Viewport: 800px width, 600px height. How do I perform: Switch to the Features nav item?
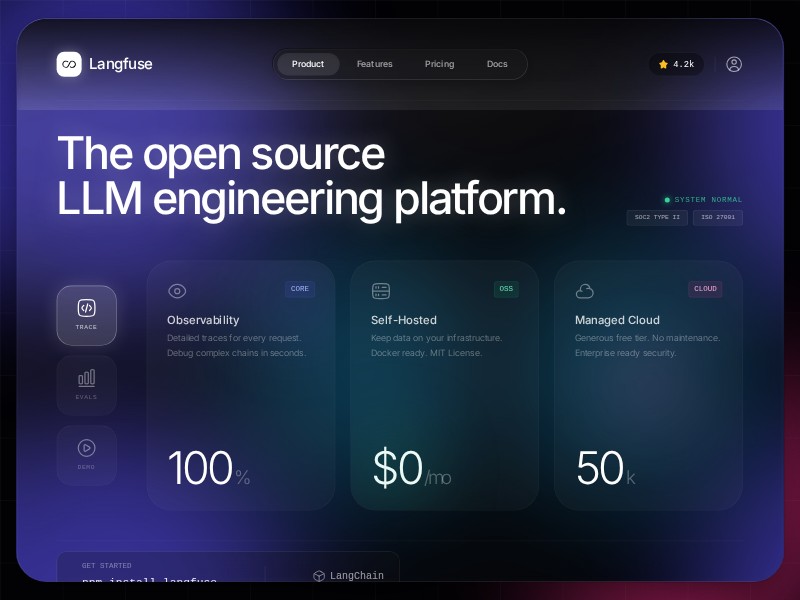tap(374, 64)
